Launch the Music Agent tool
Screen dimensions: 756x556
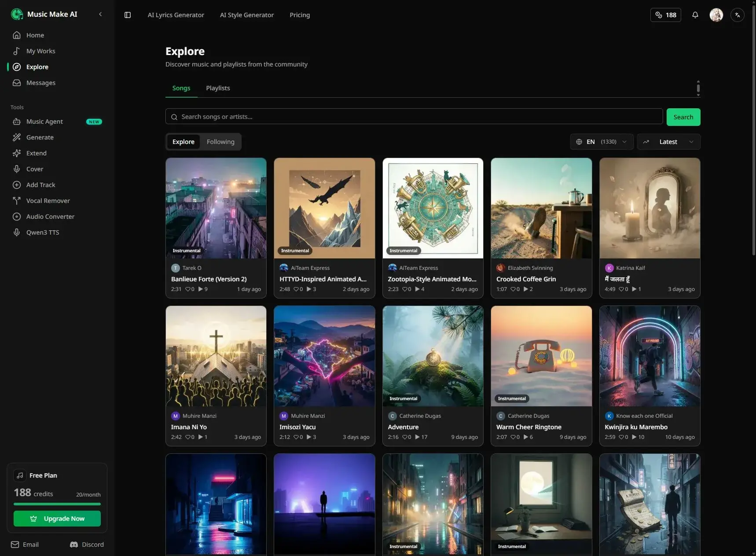click(57, 122)
